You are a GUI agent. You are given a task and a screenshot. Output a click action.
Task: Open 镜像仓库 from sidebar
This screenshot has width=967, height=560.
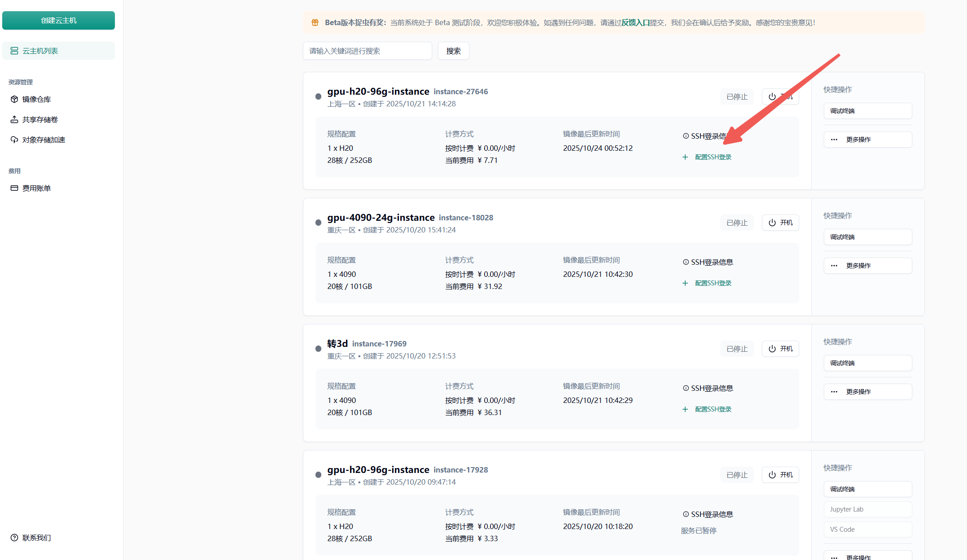(x=36, y=99)
